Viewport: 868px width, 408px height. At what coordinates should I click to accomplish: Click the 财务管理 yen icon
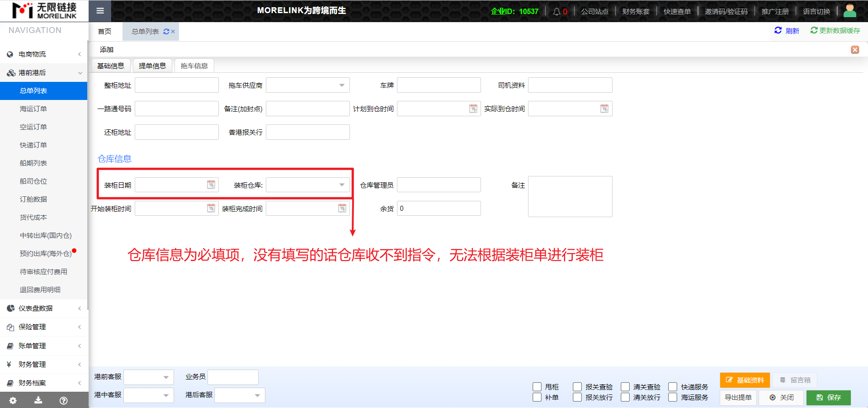(9, 365)
